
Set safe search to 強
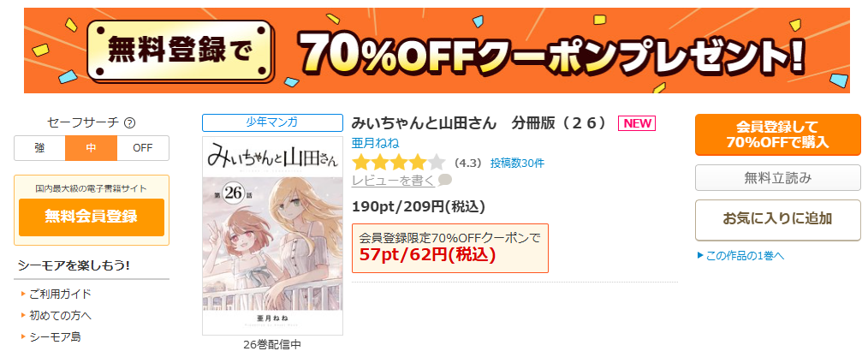tap(40, 148)
